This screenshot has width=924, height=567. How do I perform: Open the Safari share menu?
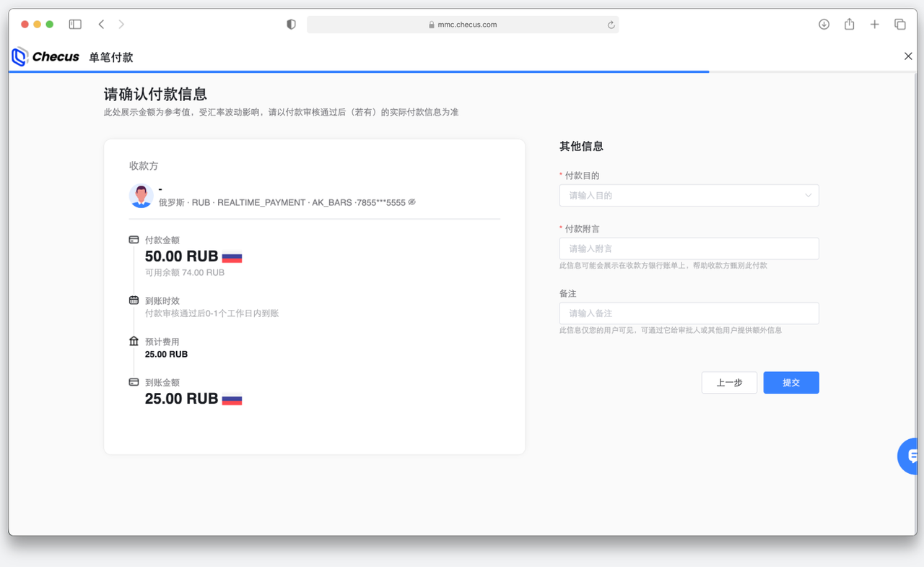pos(849,25)
